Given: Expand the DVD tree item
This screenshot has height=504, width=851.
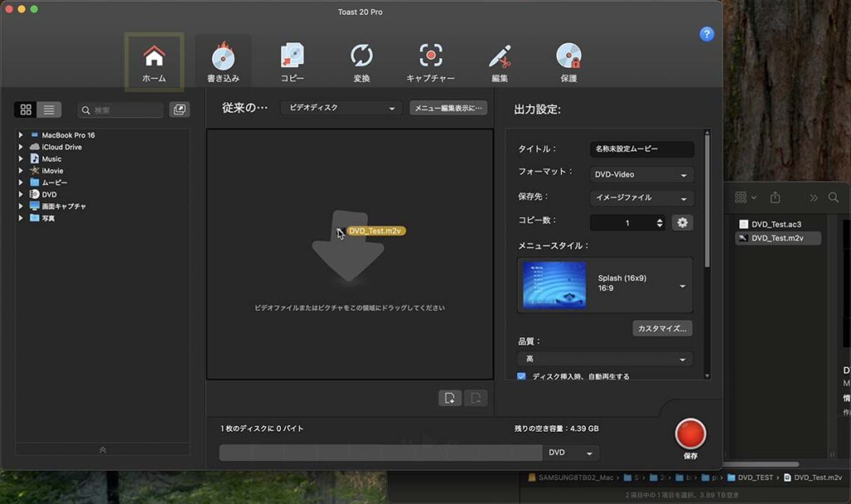Looking at the screenshot, I should [x=21, y=194].
